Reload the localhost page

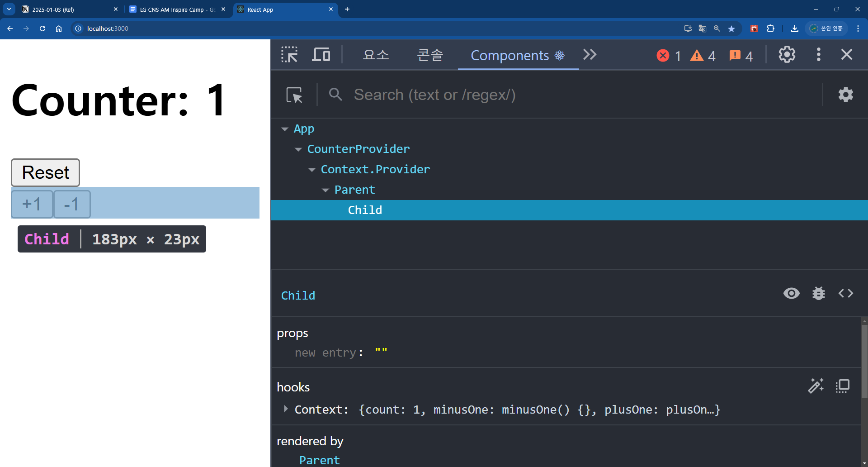[42, 29]
